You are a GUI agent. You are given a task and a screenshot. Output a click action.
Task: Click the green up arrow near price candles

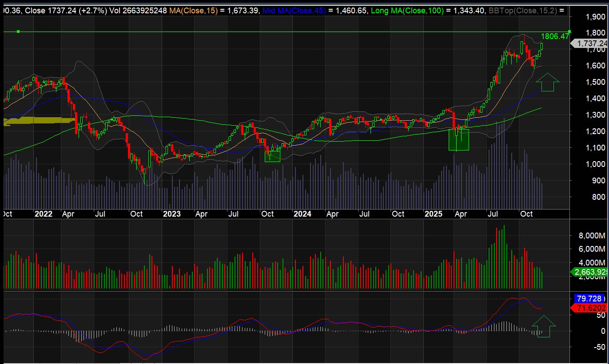point(547,82)
